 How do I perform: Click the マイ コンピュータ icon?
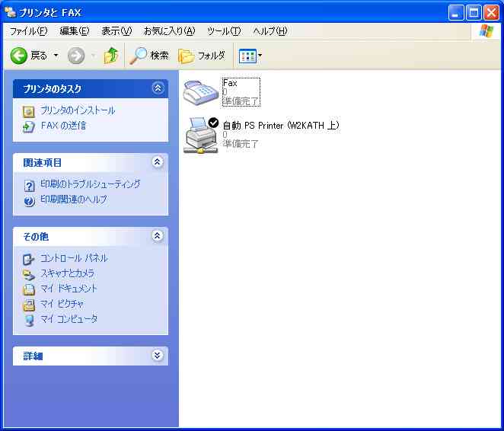[x=29, y=321]
